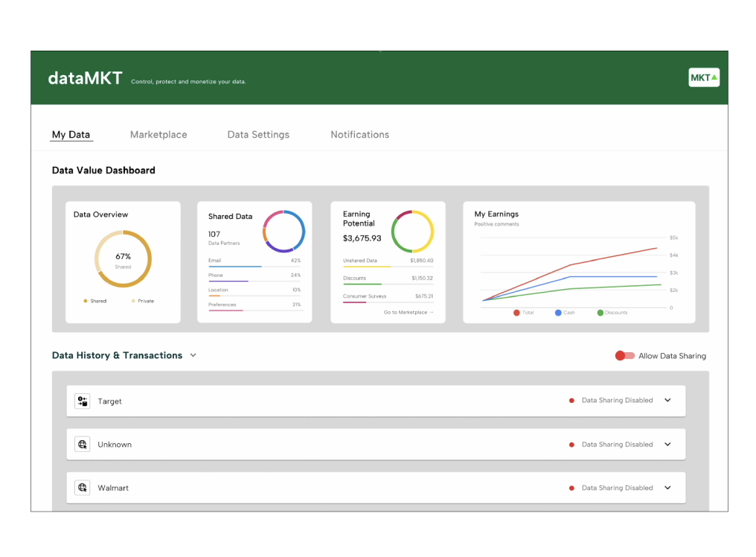Click the Target row store icon
Viewport: 756px width, 557px height.
[83, 401]
